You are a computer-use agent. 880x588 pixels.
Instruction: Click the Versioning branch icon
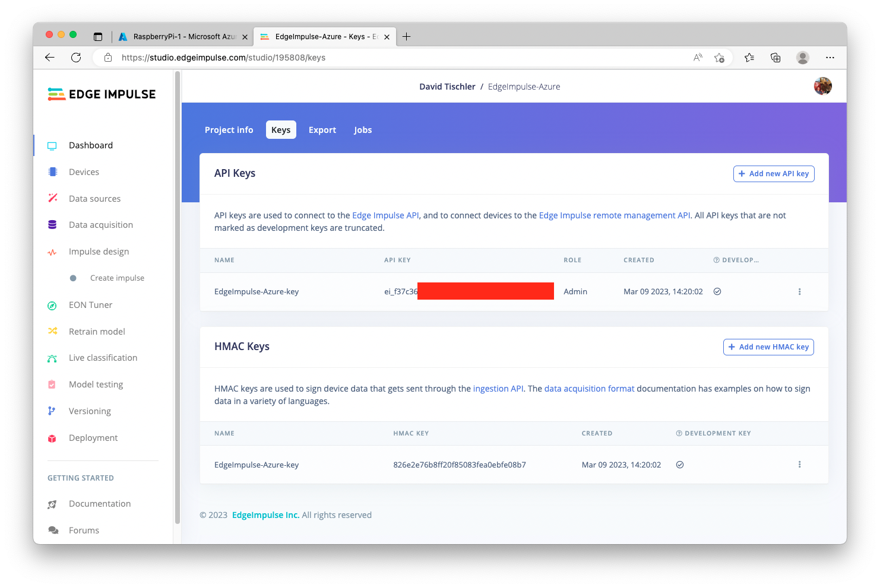(x=52, y=411)
